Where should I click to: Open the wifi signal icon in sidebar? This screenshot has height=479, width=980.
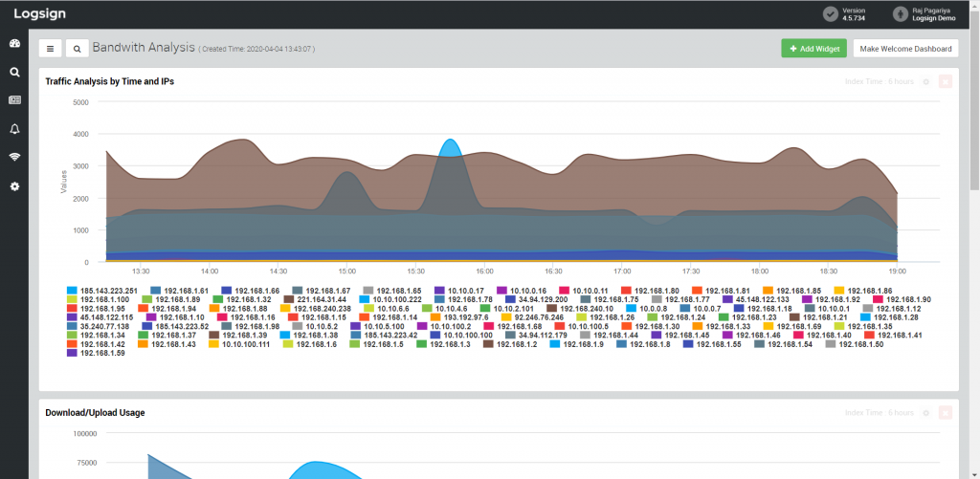point(15,157)
